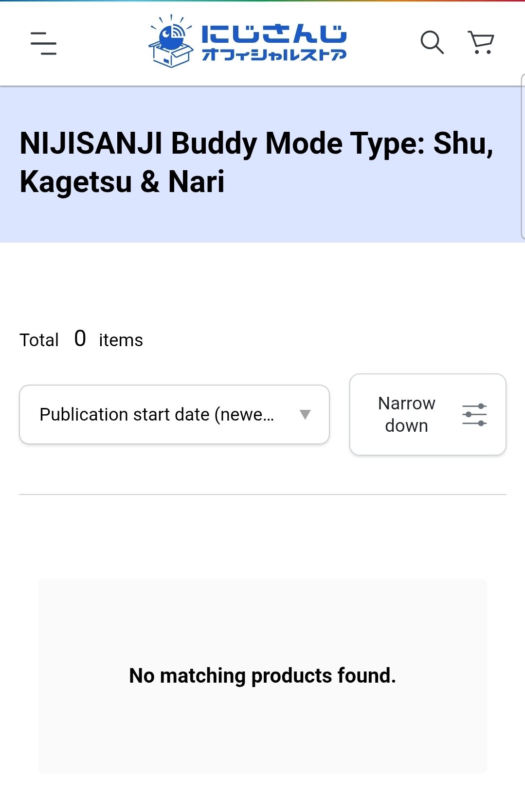This screenshot has height=812, width=525.
Task: Click the zero item count number
Action: (80, 338)
